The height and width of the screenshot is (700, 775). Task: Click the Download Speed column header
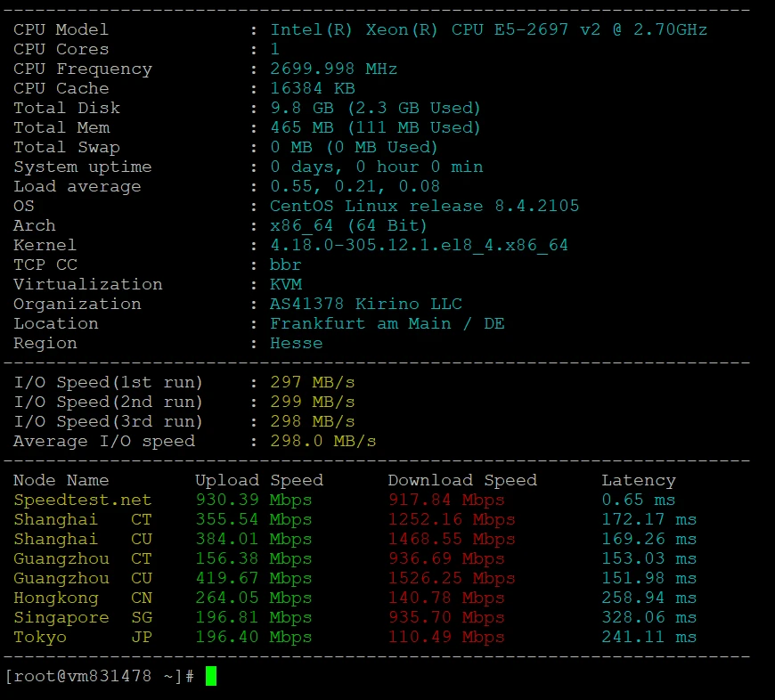point(462,480)
